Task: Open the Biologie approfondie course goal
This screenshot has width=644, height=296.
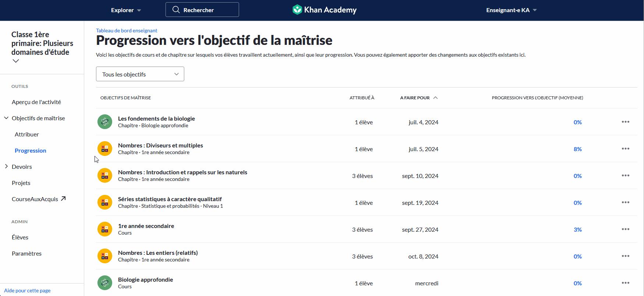Action: click(145, 279)
